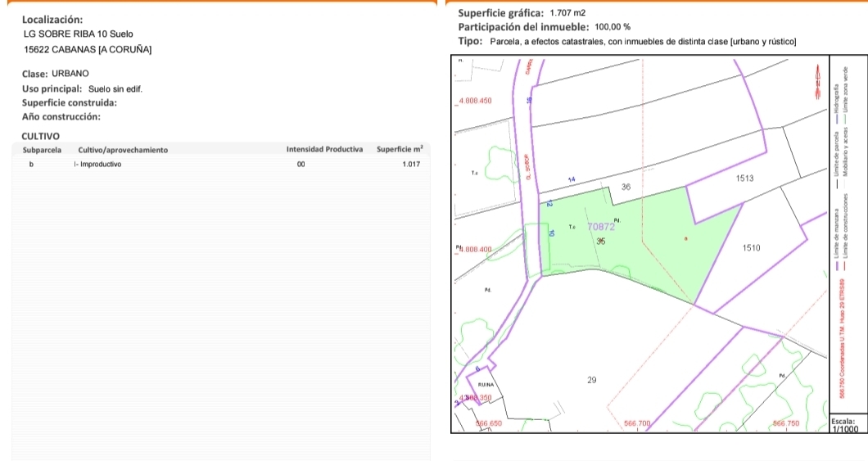Click the 'Límite de construcciones' legend entry

(845, 233)
